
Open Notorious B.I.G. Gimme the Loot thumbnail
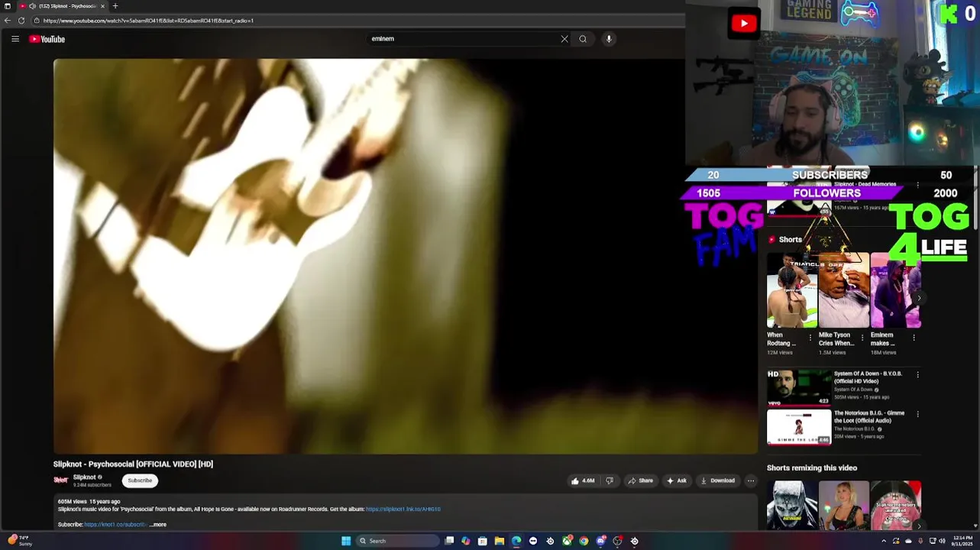click(799, 428)
